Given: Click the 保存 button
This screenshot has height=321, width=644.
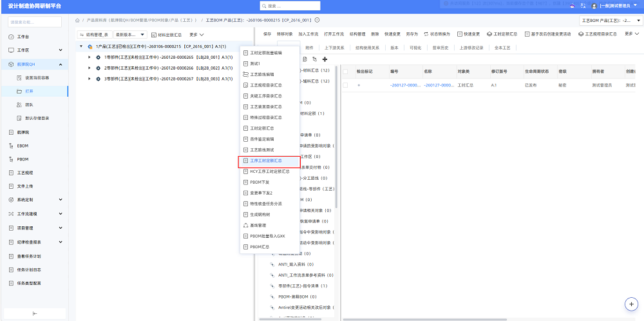Looking at the screenshot, I should coord(267,34).
